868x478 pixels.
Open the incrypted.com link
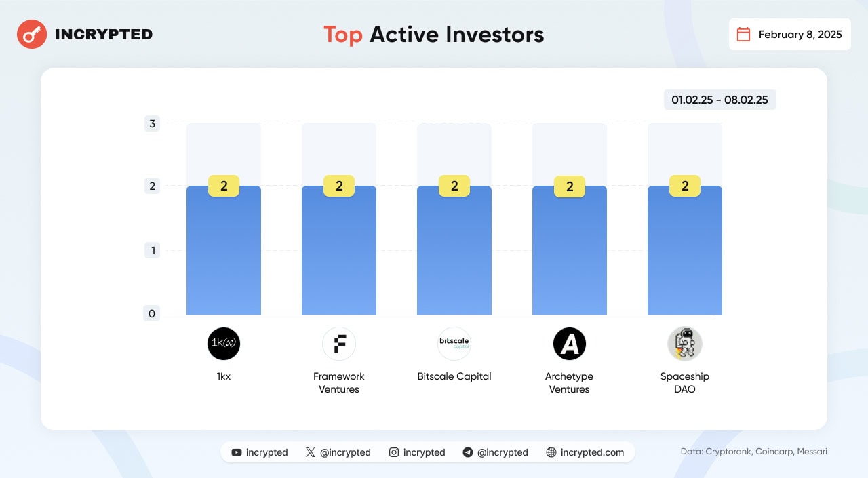coord(592,452)
